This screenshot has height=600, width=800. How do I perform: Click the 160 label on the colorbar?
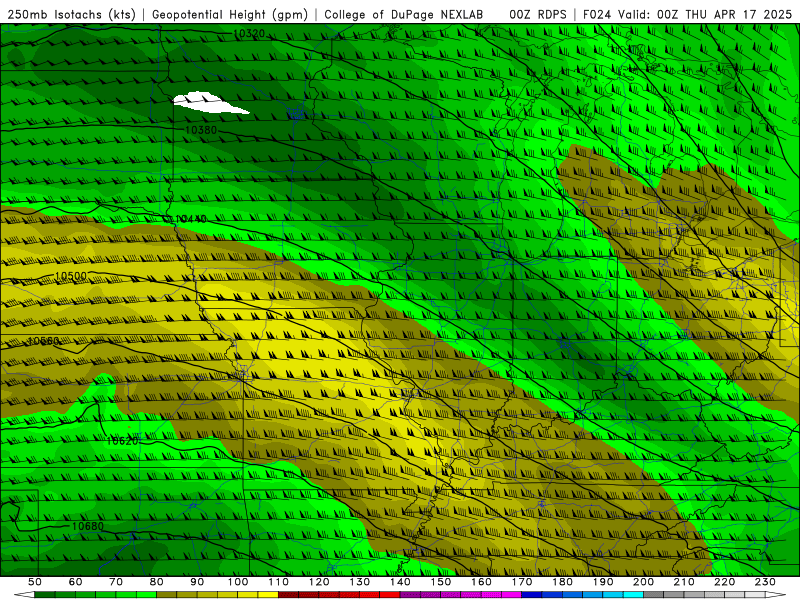click(481, 582)
